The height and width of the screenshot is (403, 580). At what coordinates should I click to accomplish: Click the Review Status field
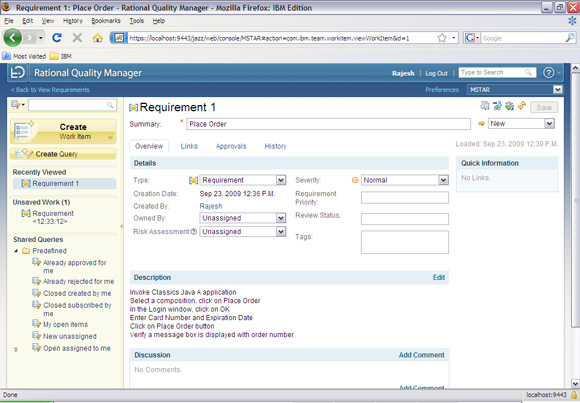click(x=405, y=219)
